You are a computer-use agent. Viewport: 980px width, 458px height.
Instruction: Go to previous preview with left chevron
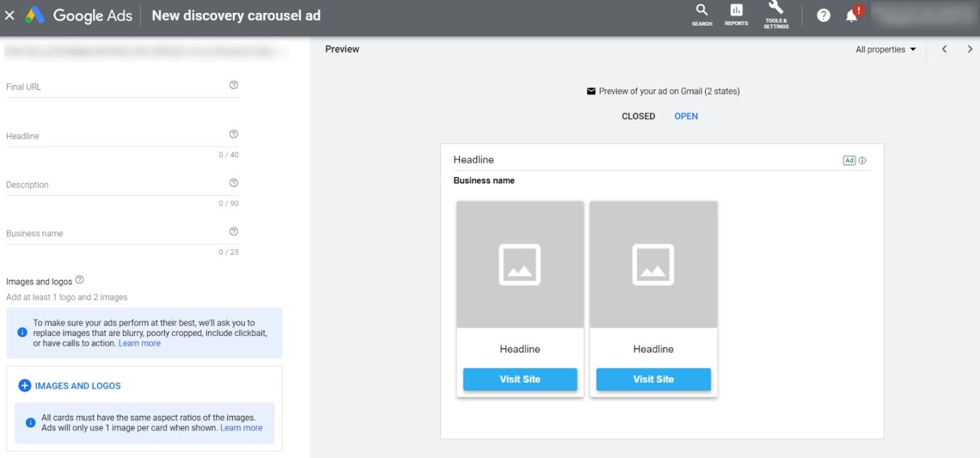(x=944, y=49)
